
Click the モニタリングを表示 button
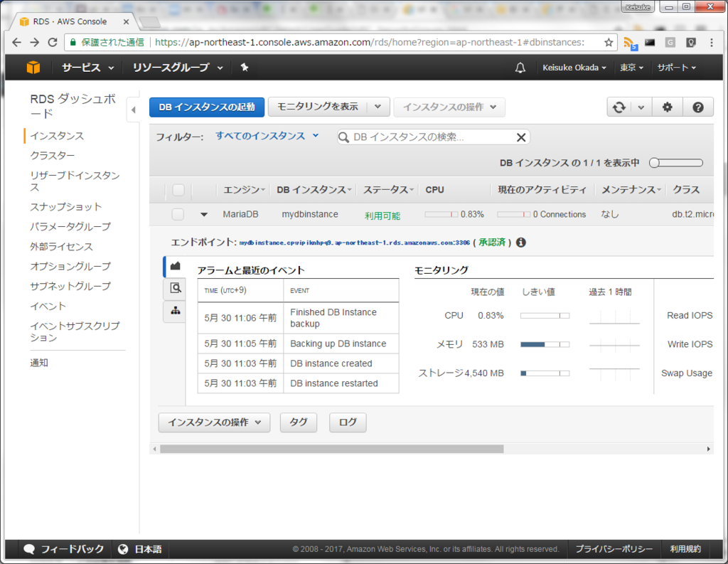click(318, 107)
